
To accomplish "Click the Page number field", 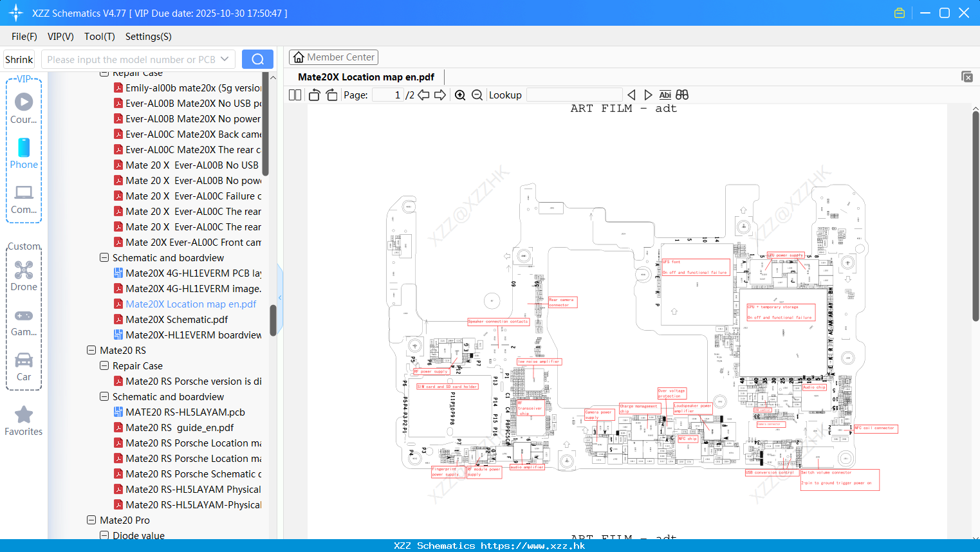I will (387, 95).
